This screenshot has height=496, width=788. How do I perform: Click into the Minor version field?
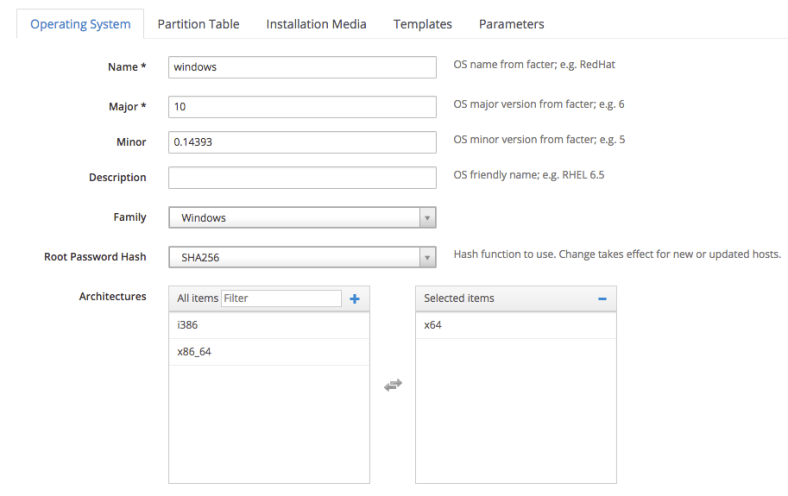302,142
